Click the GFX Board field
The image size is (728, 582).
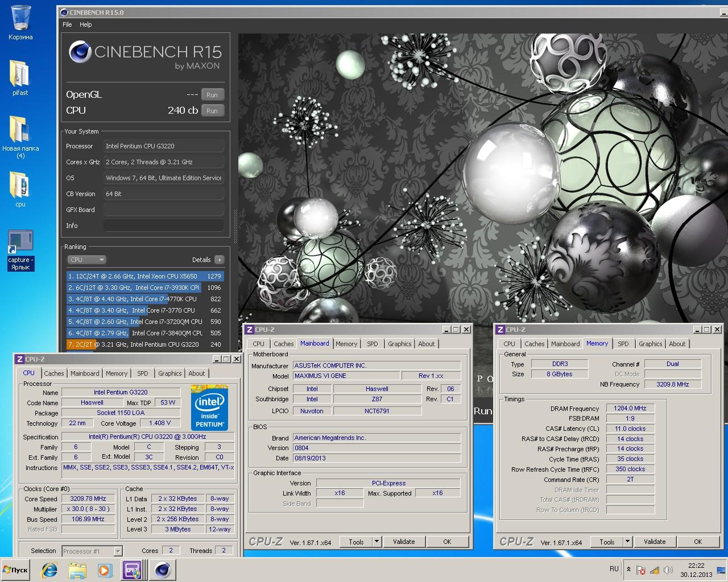point(164,210)
